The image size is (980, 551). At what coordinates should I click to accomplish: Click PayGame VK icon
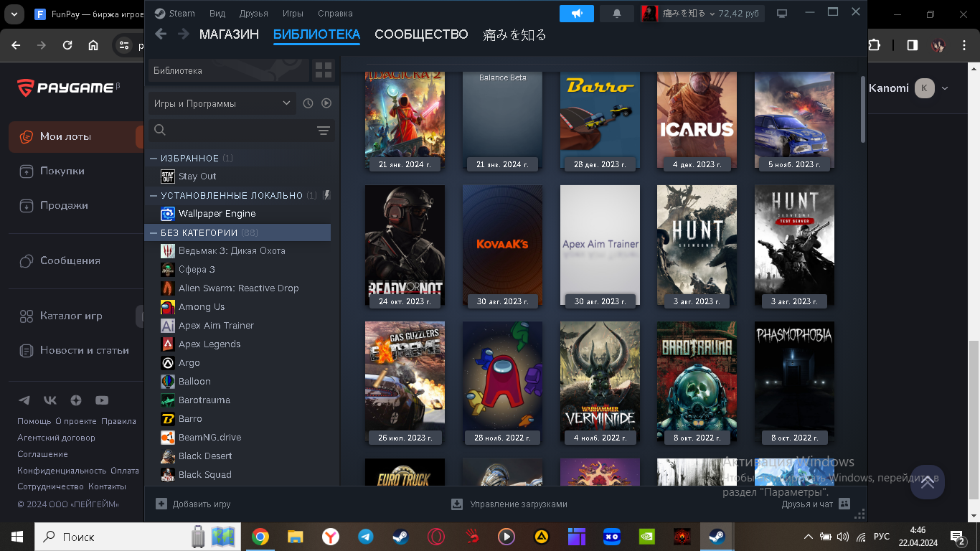click(x=50, y=400)
